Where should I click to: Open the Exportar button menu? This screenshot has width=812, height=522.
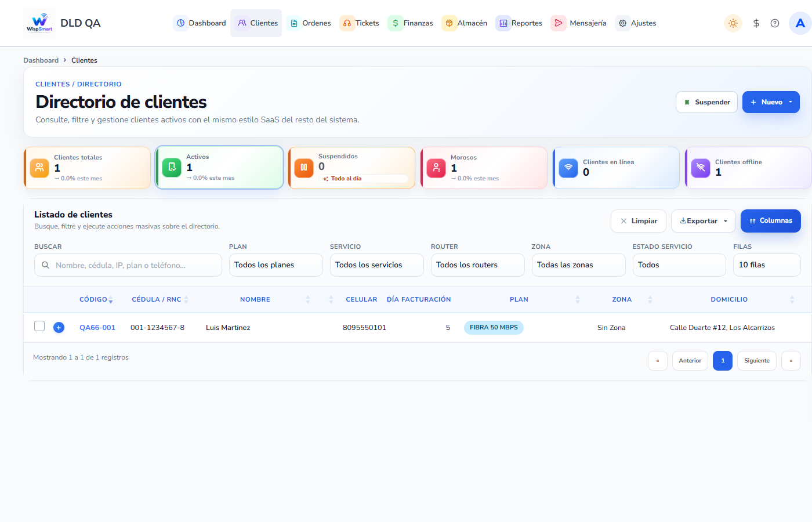tap(704, 221)
